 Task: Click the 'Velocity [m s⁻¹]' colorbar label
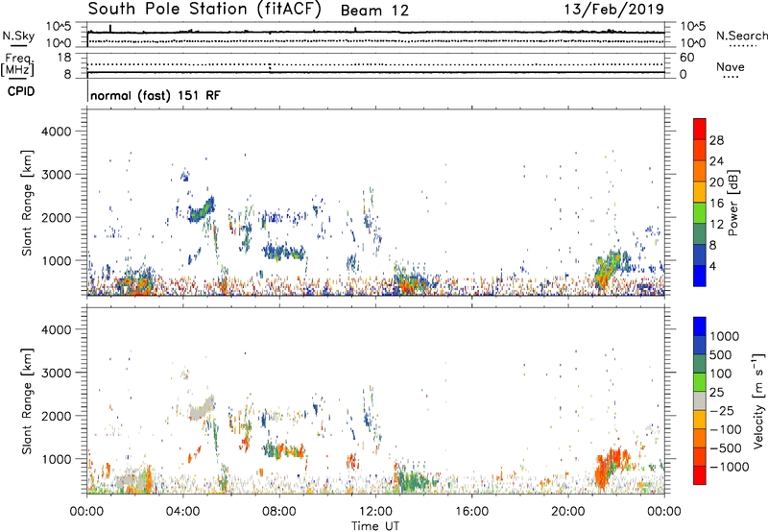[x=758, y=400]
